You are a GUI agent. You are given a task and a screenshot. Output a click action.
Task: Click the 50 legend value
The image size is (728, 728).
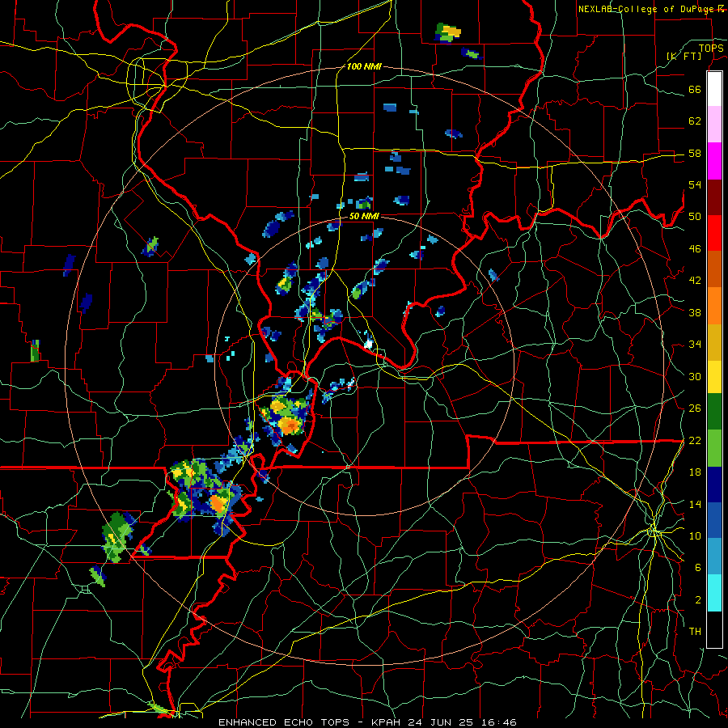pos(695,216)
